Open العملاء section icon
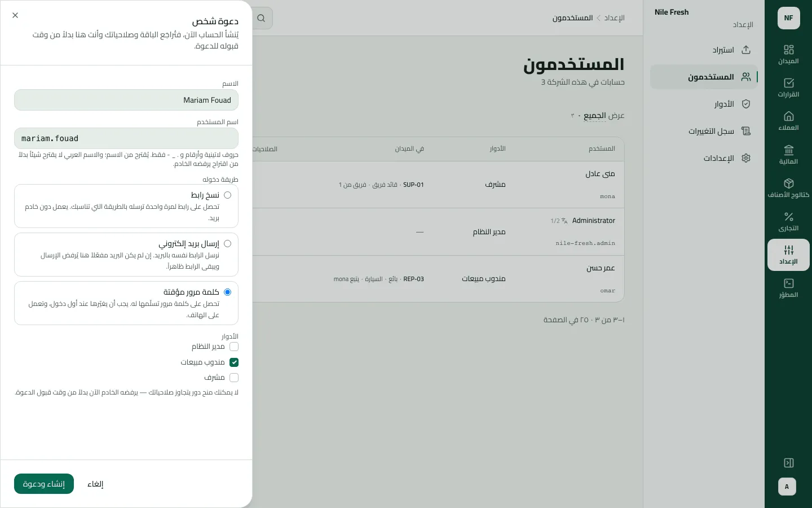This screenshot has height=508, width=812. [x=788, y=121]
